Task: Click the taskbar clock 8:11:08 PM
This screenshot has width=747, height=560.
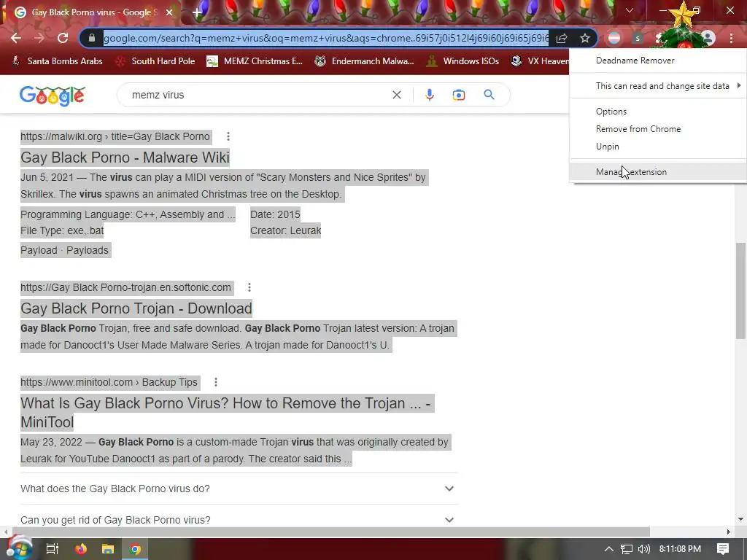Action: click(x=680, y=549)
